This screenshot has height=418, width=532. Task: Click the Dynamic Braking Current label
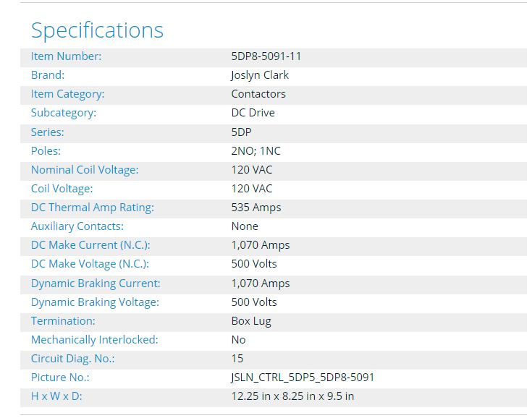click(x=96, y=283)
